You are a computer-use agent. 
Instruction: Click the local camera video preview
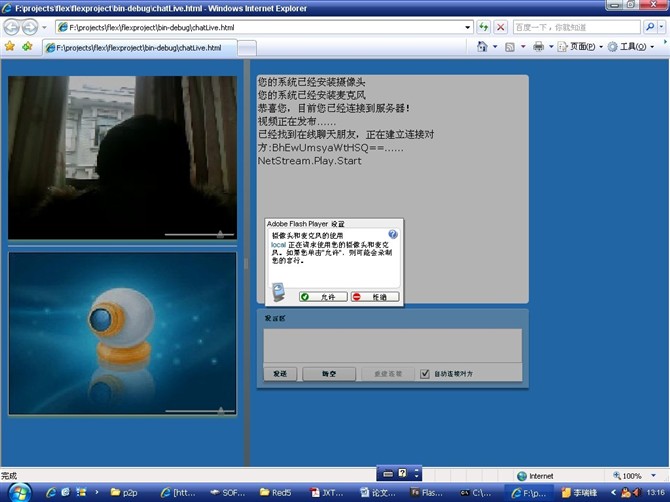pyautogui.click(x=122, y=157)
